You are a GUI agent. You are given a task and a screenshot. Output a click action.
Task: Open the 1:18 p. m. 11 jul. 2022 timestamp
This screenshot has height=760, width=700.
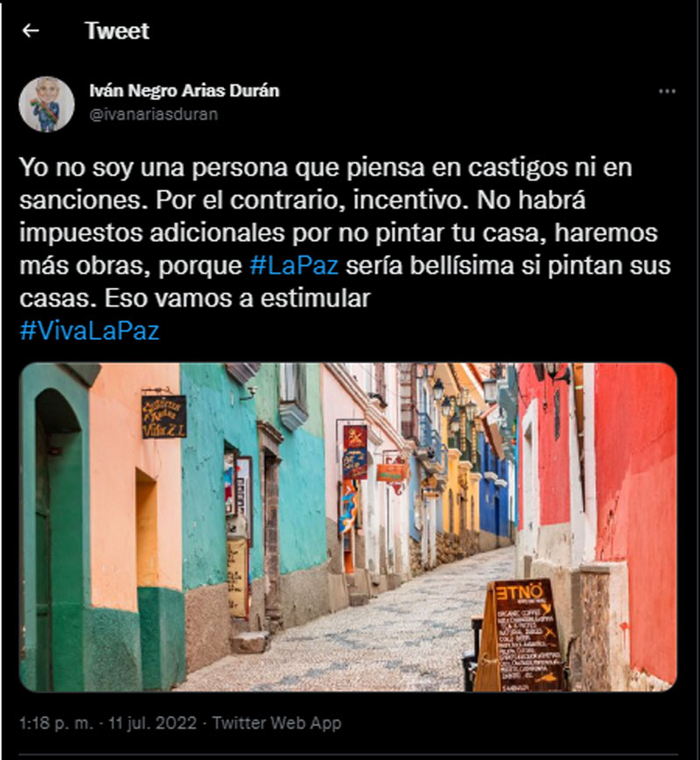click(108, 722)
